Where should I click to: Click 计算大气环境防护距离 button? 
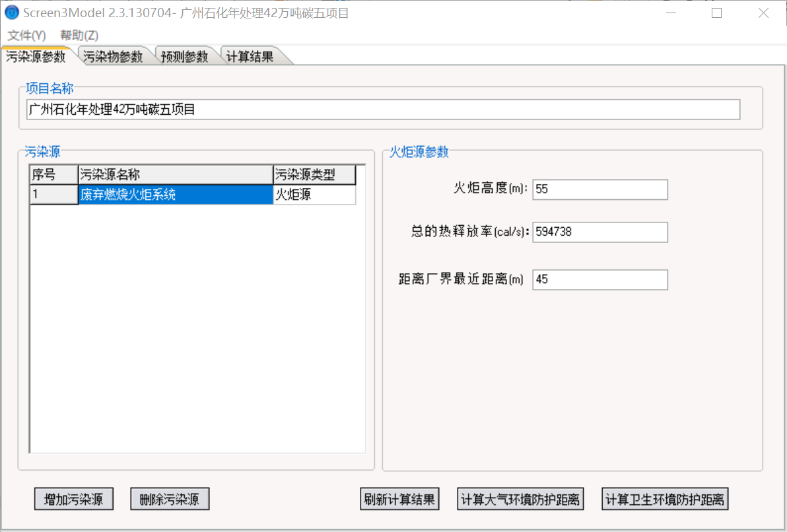[520, 499]
